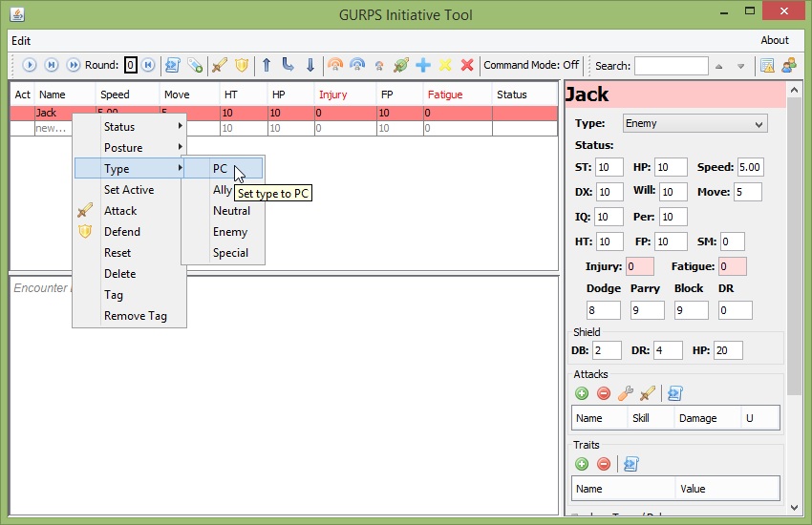The height and width of the screenshot is (525, 812).
Task: Click the reset round button beside Round box
Action: (x=148, y=65)
